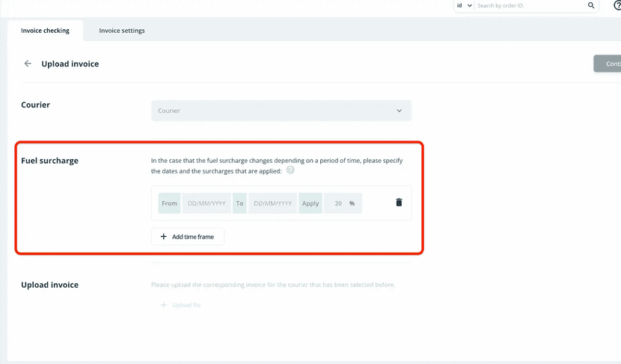Click the Upload file button
Image resolution: width=621 pixels, height=364 pixels.
(x=180, y=305)
